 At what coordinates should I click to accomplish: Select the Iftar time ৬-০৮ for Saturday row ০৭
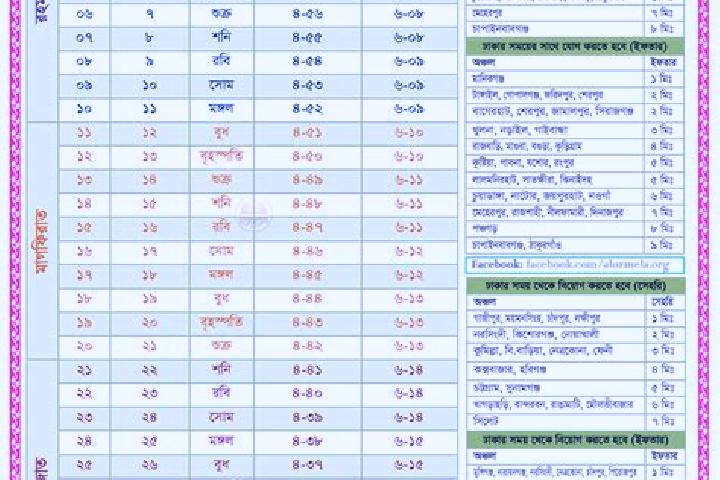pyautogui.click(x=409, y=38)
